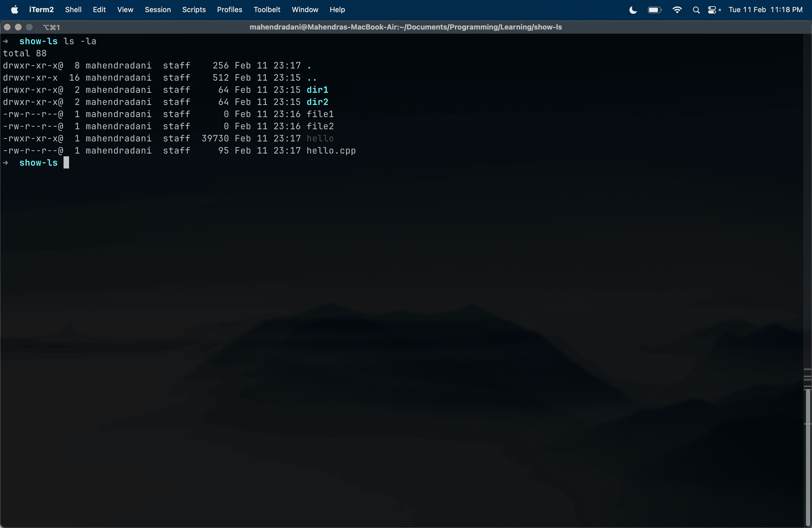Click the Wi-Fi status icon
The image size is (812, 528).
click(677, 10)
